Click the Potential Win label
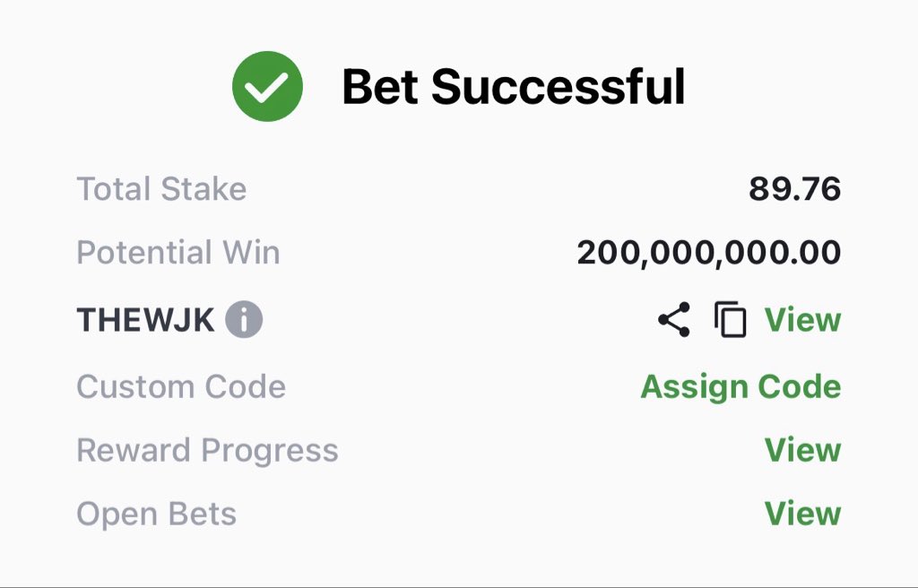The image size is (918, 588). [x=178, y=253]
